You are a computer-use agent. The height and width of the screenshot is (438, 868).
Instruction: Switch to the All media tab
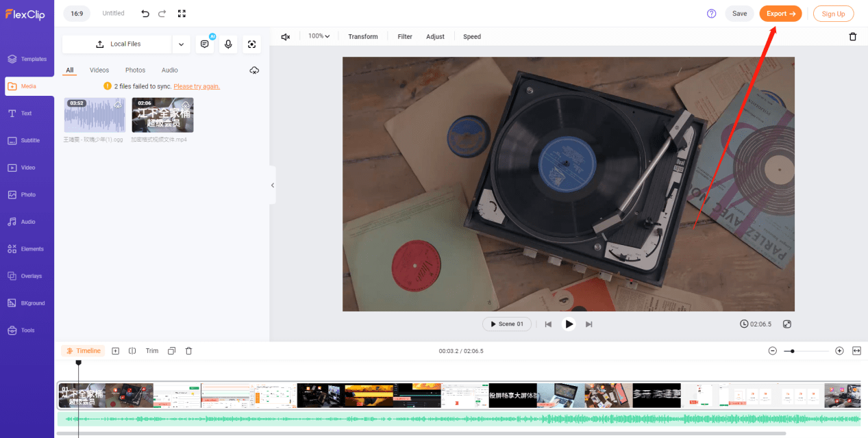(x=70, y=70)
